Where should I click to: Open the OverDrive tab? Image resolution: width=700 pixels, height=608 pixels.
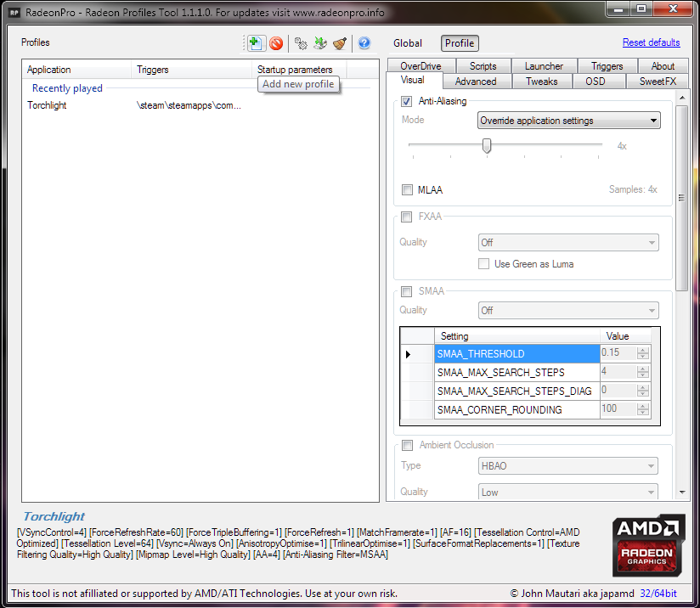421,66
